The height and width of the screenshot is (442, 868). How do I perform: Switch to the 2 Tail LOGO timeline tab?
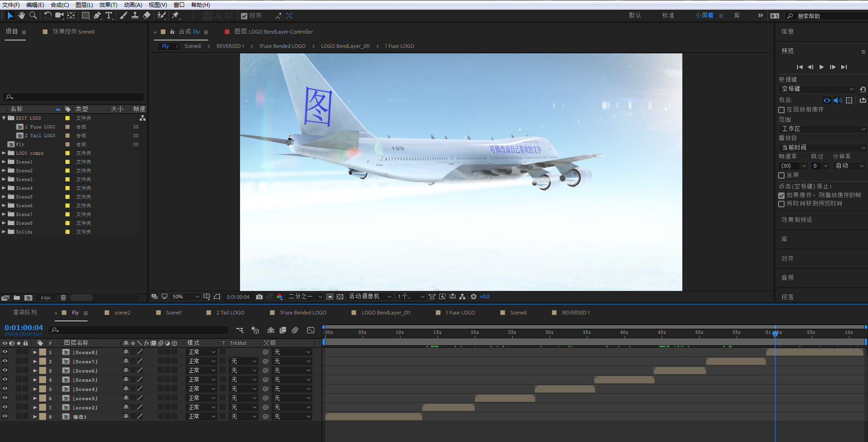(230, 313)
